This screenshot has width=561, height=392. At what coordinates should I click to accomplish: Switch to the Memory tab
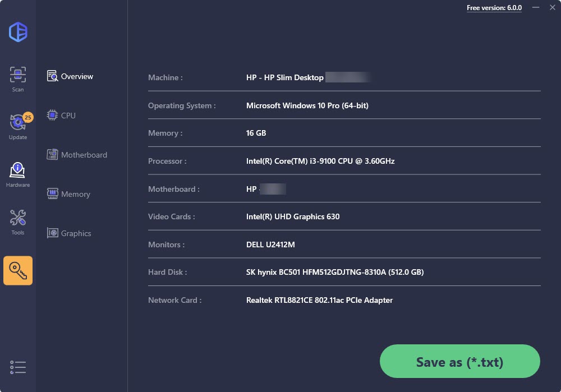[68, 194]
